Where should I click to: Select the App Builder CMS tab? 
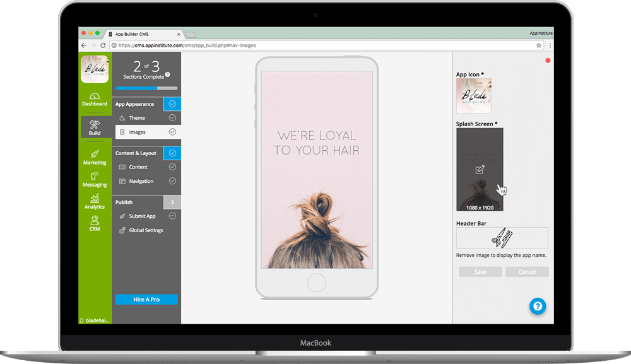coord(141,34)
